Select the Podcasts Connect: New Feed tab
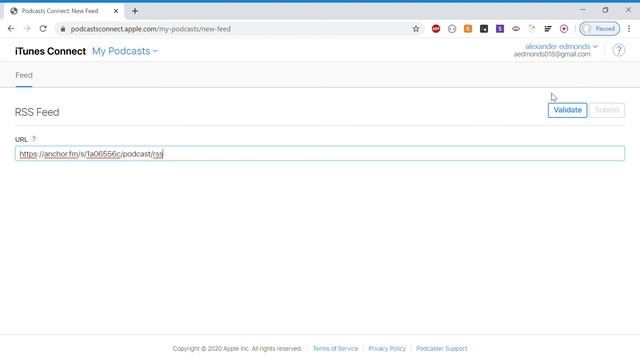Screen dimensions: 640x360 [64, 11]
